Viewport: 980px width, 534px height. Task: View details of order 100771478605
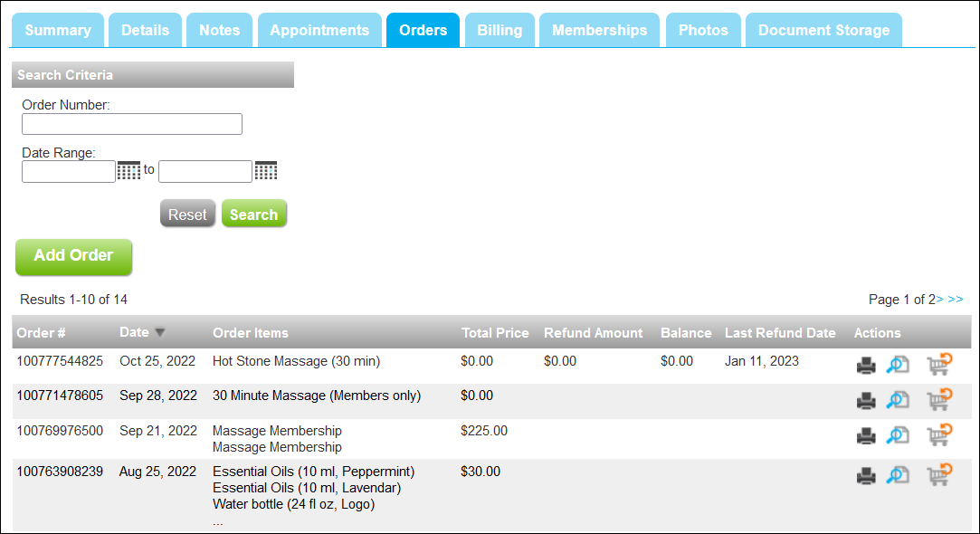[x=898, y=399]
